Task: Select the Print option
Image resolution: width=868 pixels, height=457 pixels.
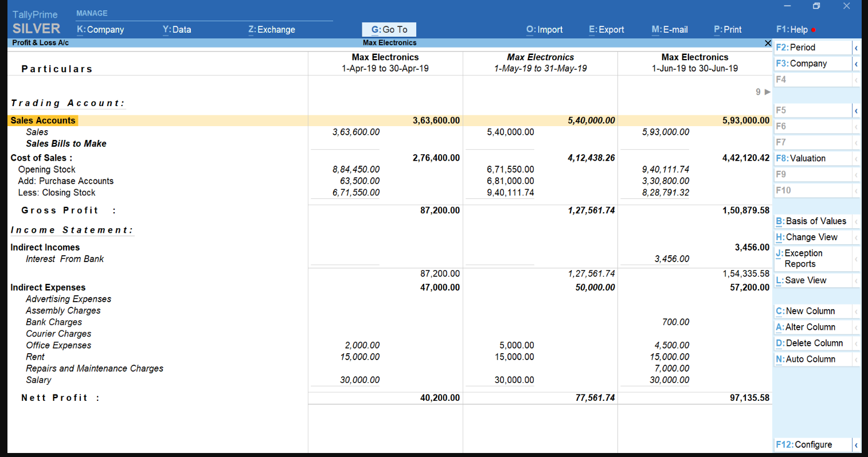Action: pyautogui.click(x=728, y=30)
